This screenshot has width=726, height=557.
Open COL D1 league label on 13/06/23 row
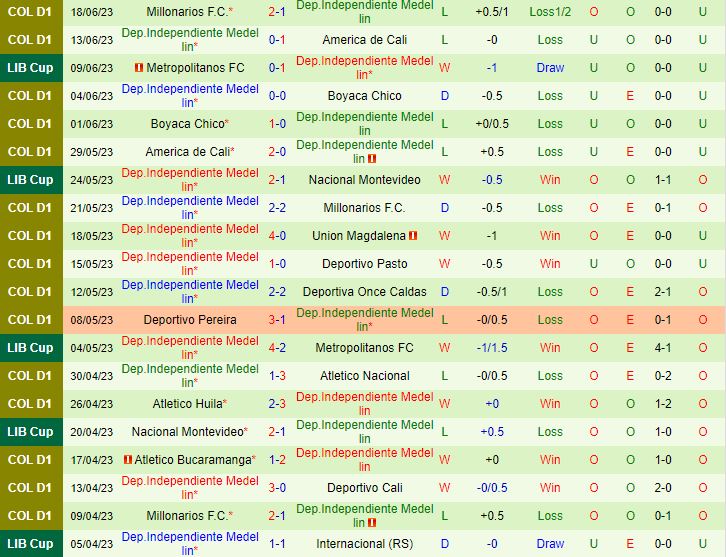click(30, 40)
